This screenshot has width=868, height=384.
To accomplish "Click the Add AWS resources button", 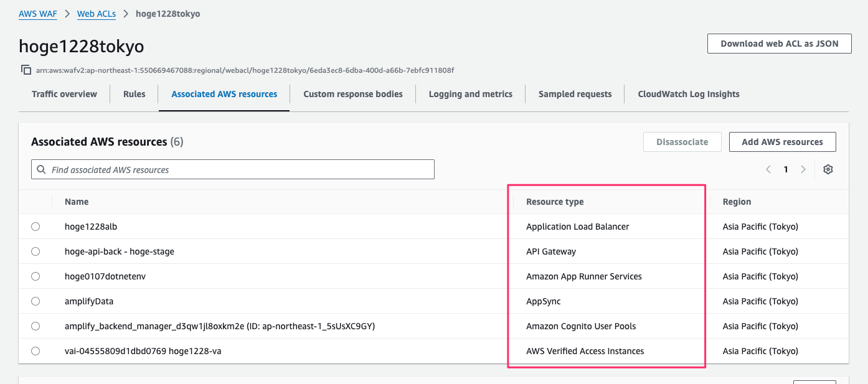I will click(x=782, y=142).
